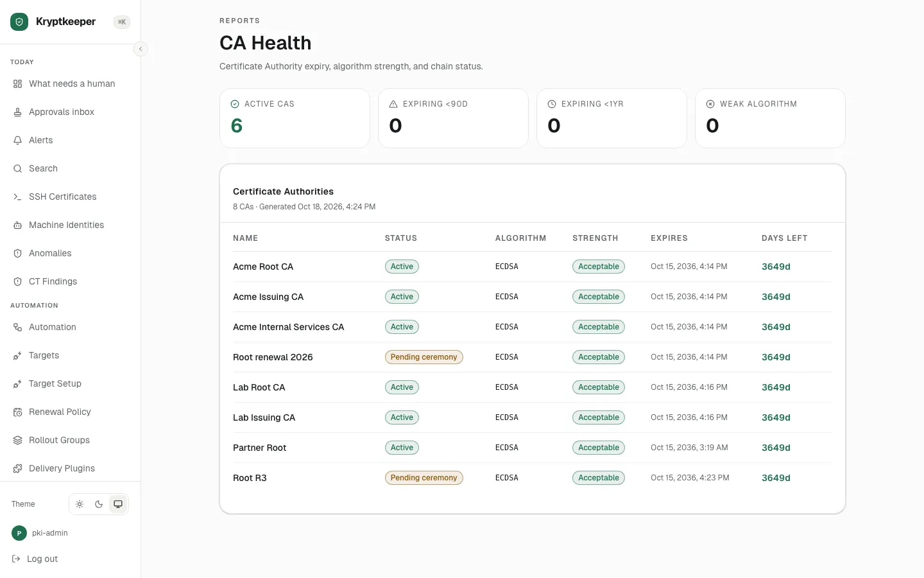
Task: Go to Approvals inbox
Action: click(62, 112)
